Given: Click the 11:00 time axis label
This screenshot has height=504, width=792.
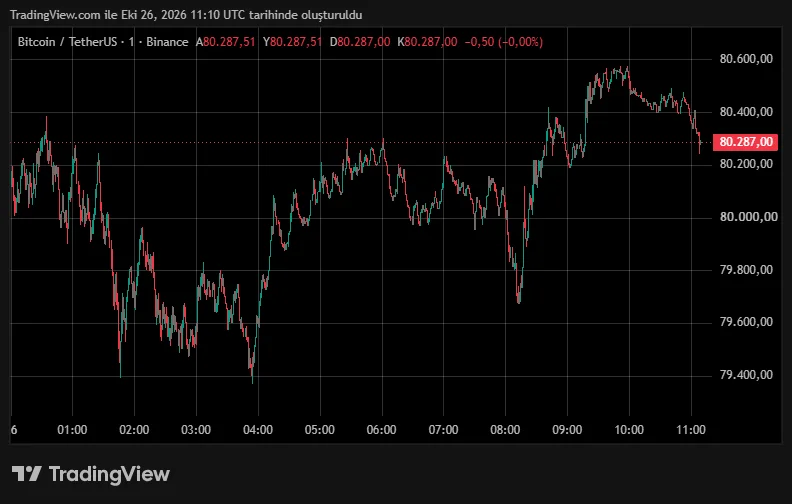Looking at the screenshot, I should tap(691, 430).
